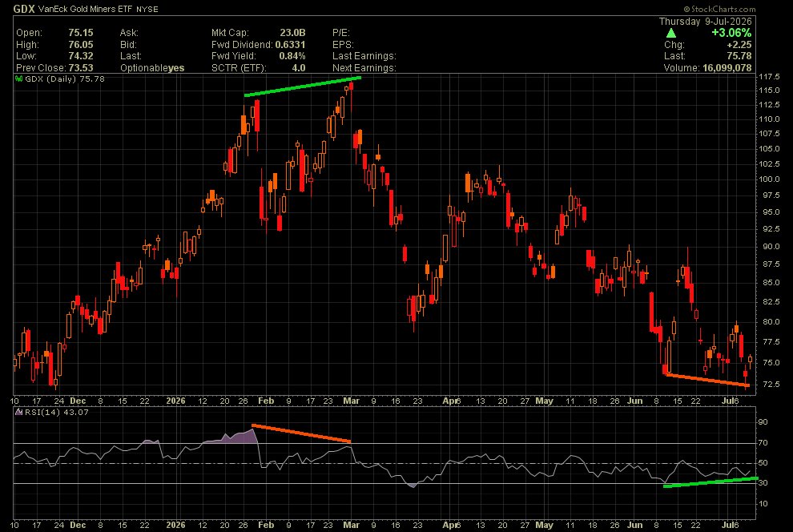Screen dimensions: 793x532
Task: Click the Low value 74.32
Action: (81, 56)
